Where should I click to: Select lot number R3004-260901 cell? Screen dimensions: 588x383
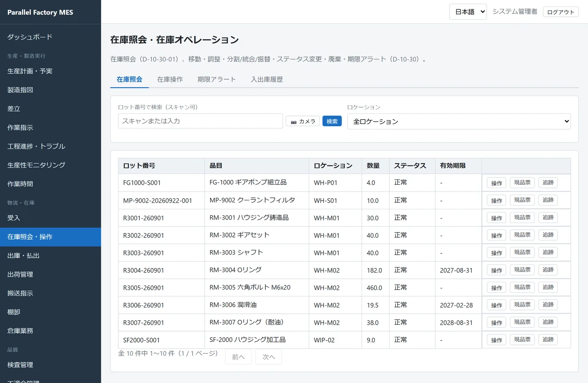point(161,270)
